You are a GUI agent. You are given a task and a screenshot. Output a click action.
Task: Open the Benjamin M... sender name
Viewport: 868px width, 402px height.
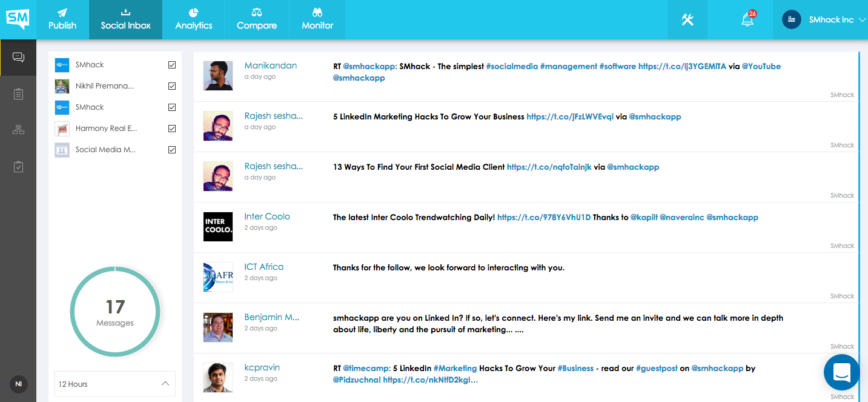(x=271, y=317)
